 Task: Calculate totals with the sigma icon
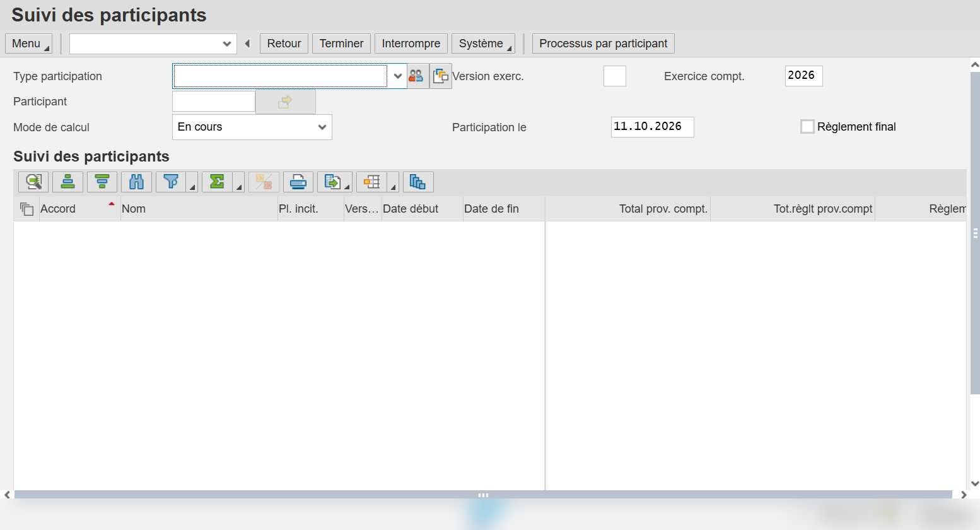pyautogui.click(x=217, y=182)
